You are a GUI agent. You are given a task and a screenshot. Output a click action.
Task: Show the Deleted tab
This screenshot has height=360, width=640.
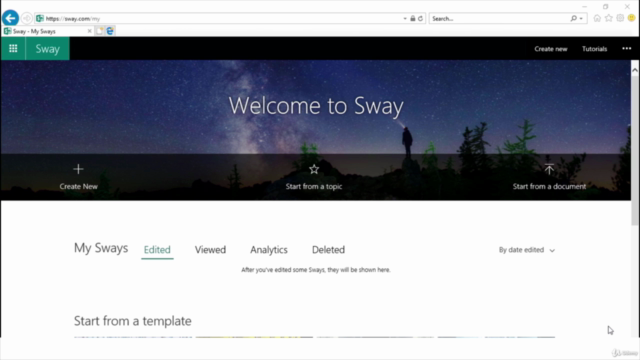pyautogui.click(x=328, y=250)
